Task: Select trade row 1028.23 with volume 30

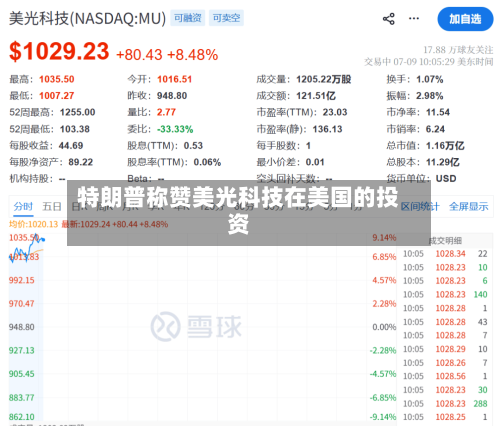Action: click(445, 390)
